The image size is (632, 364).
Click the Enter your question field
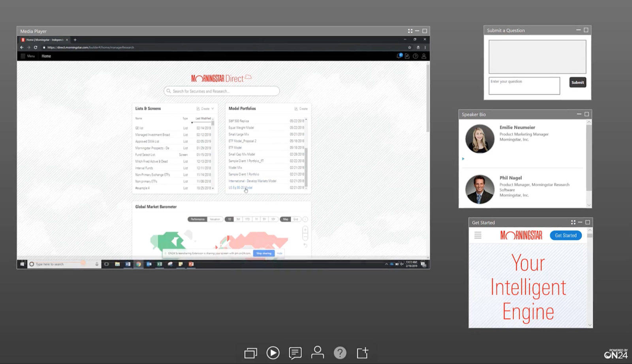(524, 86)
